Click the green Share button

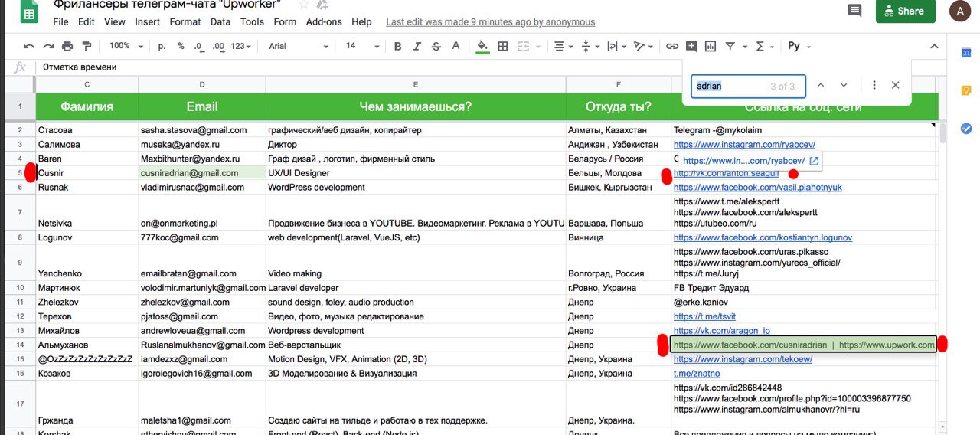(x=905, y=11)
